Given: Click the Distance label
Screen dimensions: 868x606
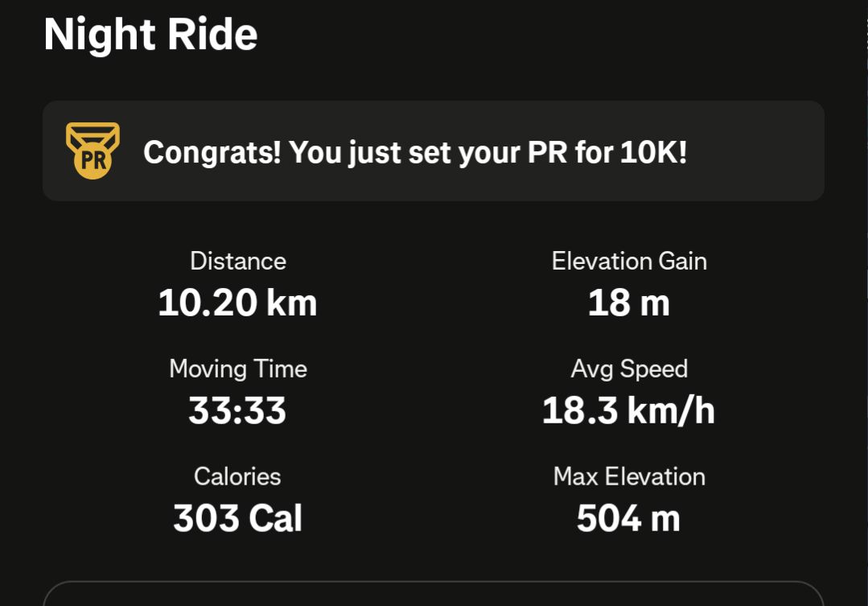Looking at the screenshot, I should (238, 261).
